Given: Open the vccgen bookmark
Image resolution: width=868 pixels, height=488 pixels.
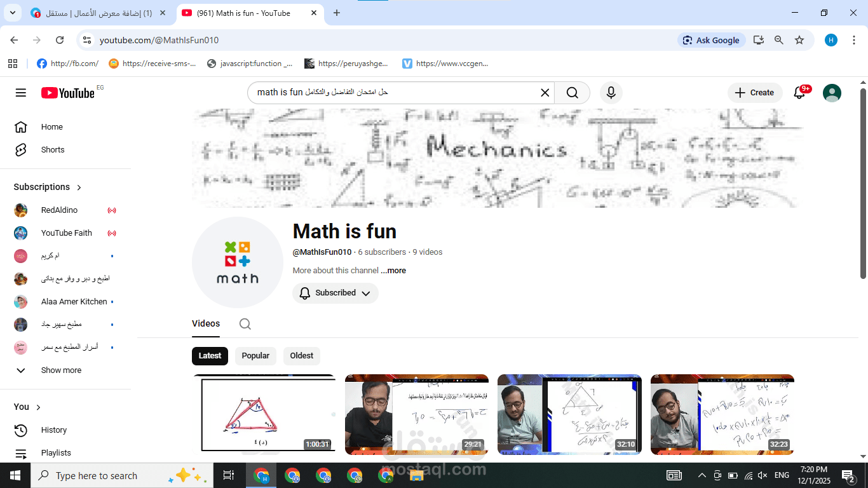Looking at the screenshot, I should click(x=445, y=64).
